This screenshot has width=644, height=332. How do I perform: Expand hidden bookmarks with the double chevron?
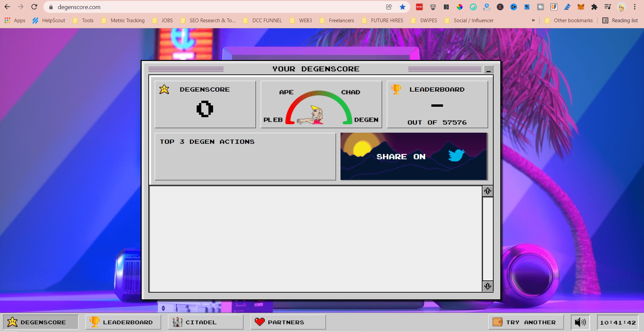point(533,21)
